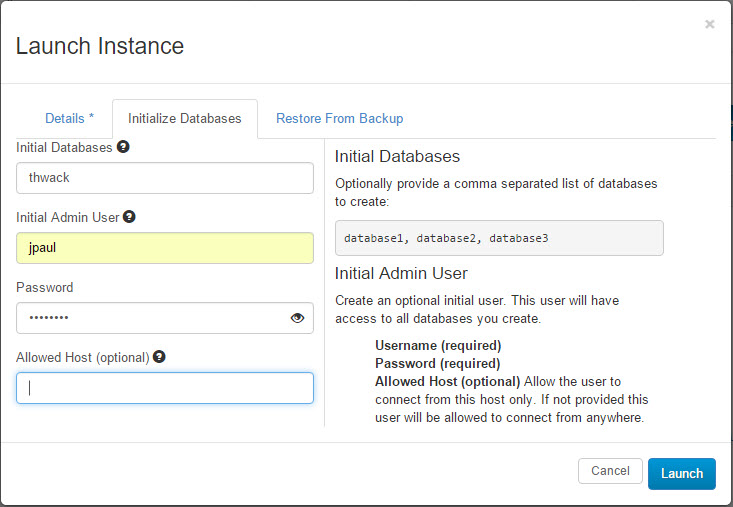The width and height of the screenshot is (733, 507).
Task: Click the database1, database2, database3 example box
Action: [499, 238]
